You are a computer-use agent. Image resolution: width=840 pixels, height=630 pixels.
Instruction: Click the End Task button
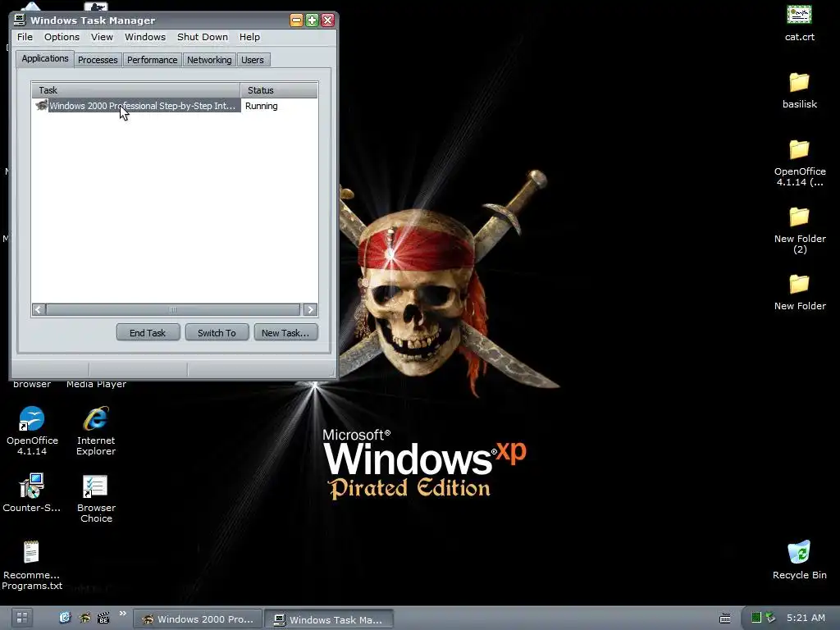tap(148, 333)
